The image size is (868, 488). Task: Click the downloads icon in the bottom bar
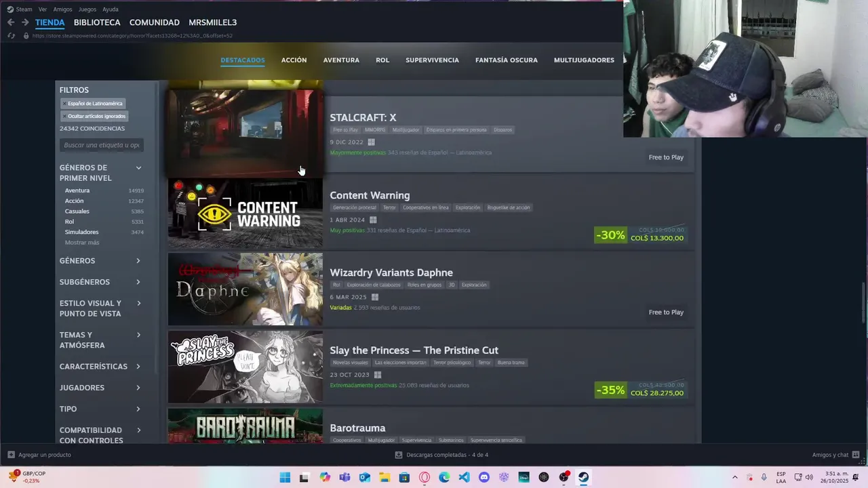click(399, 455)
